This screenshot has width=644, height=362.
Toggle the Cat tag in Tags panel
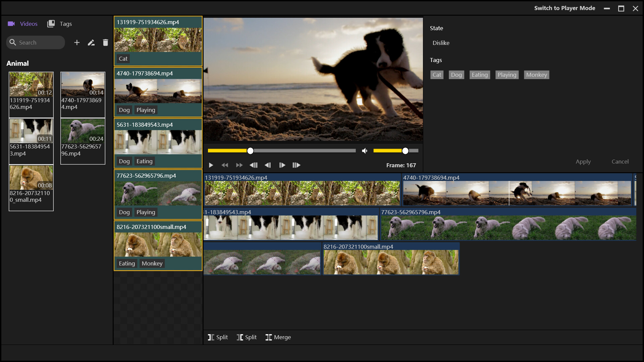click(x=437, y=75)
